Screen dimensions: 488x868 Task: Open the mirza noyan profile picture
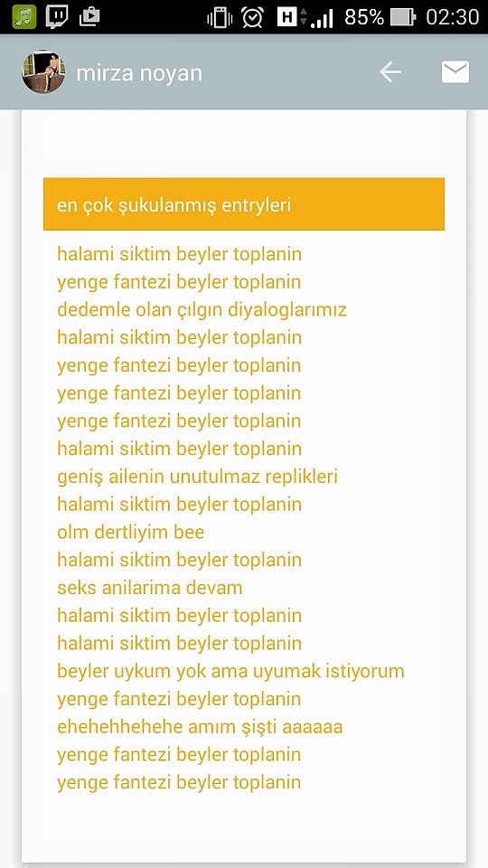pyautogui.click(x=43, y=72)
